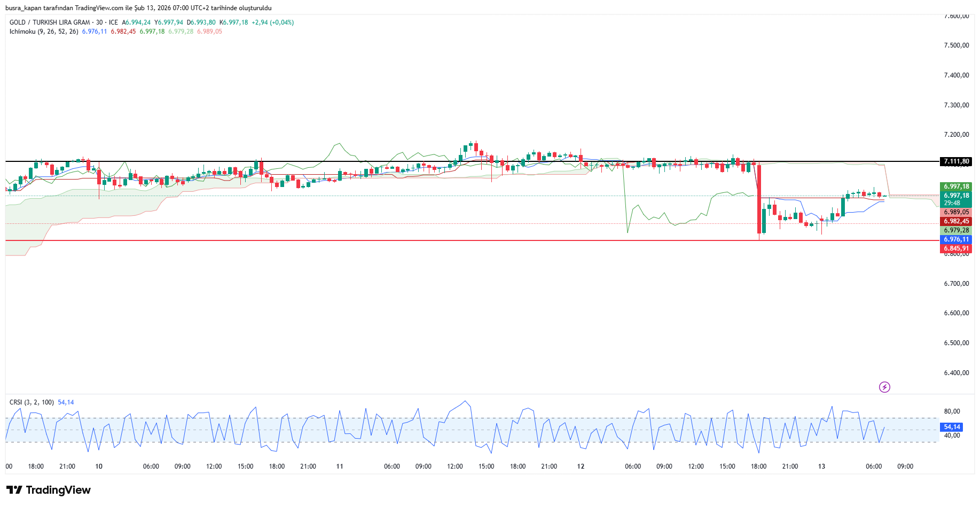Click the 7.500,00 level on price axis

956,45
